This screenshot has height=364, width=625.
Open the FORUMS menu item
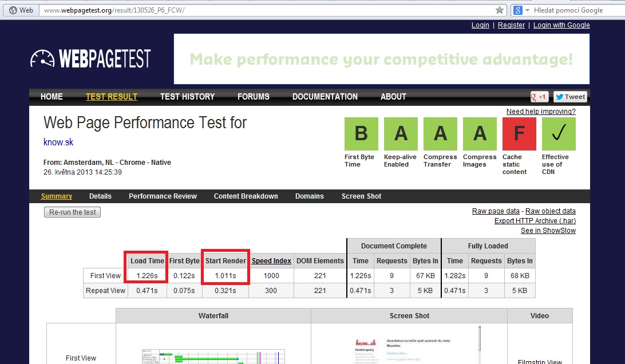point(254,97)
